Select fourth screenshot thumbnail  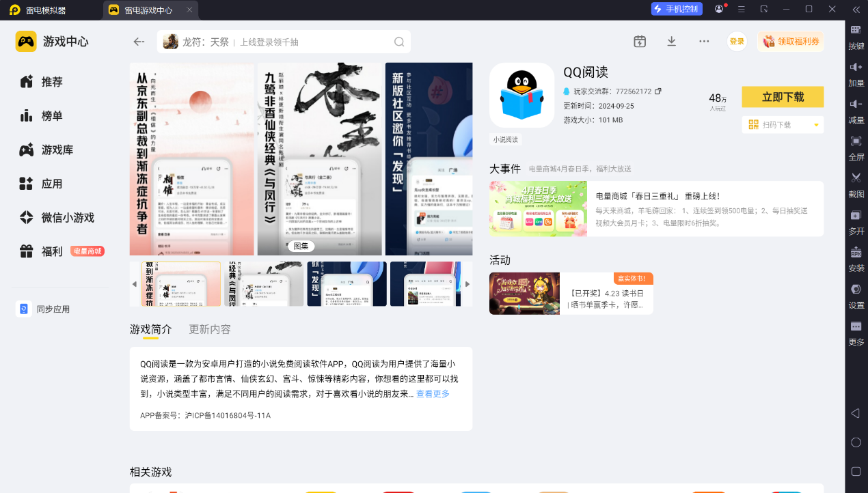[426, 284]
